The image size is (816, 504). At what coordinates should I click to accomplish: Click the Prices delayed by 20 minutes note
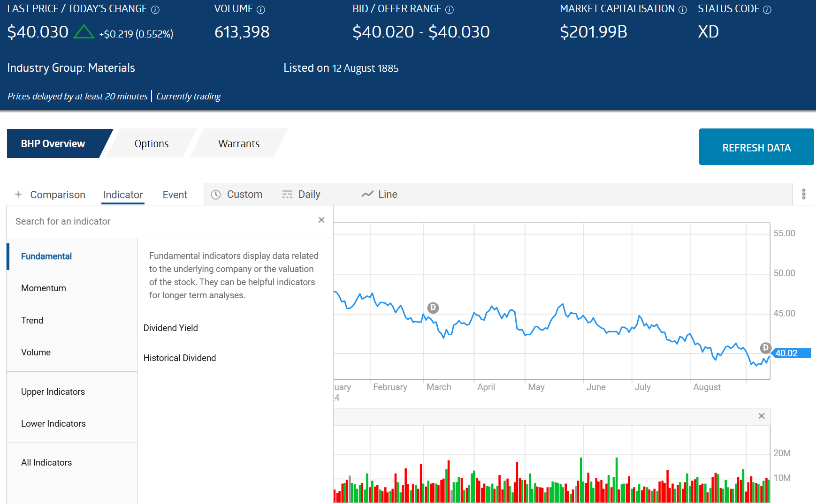tap(77, 96)
